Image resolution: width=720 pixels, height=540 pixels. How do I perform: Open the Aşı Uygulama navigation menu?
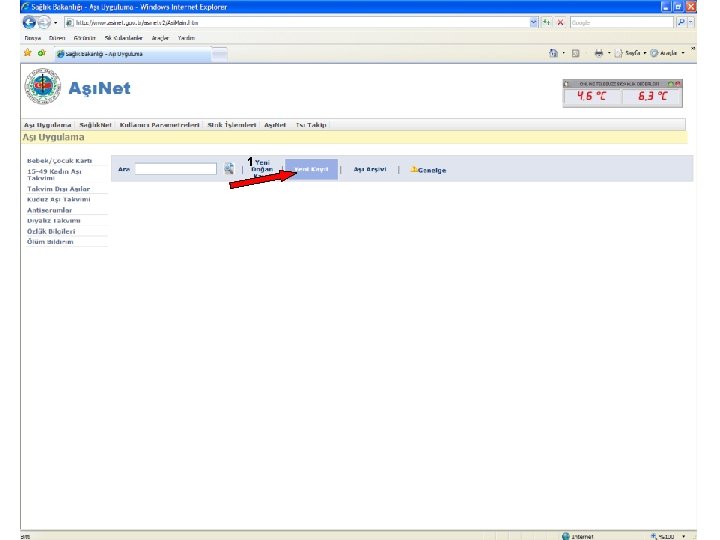click(x=47, y=125)
